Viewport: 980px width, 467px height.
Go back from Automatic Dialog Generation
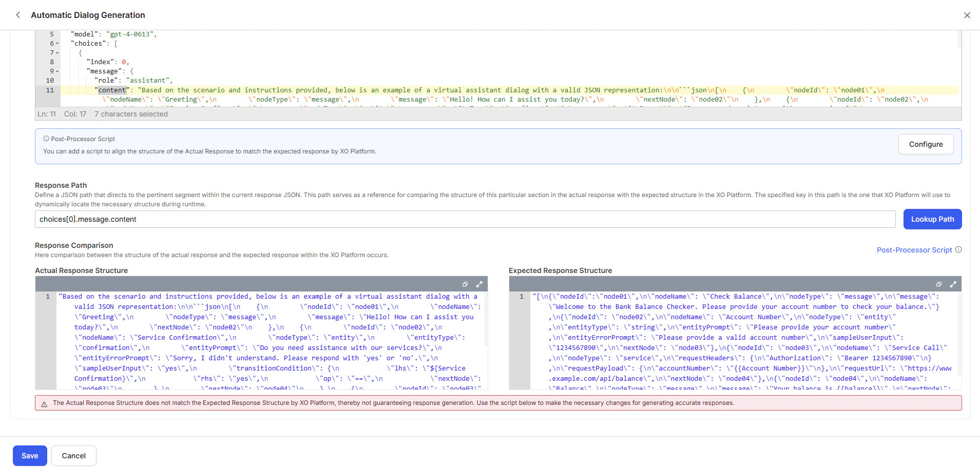[18, 15]
